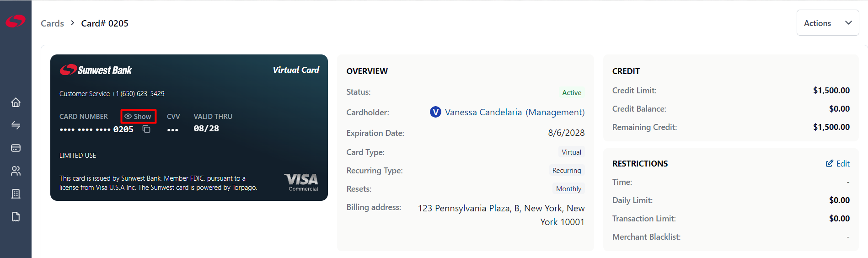
Task: Open the Actions dropdown chevron
Action: point(848,23)
